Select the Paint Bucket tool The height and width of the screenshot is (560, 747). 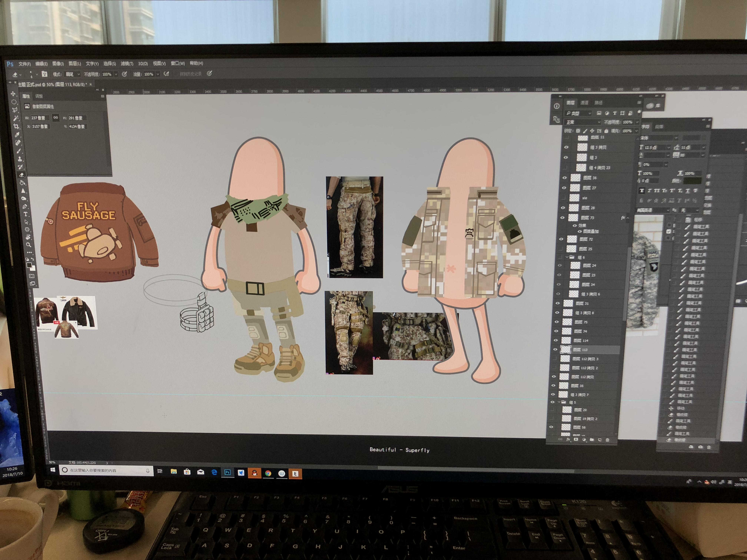point(22,182)
